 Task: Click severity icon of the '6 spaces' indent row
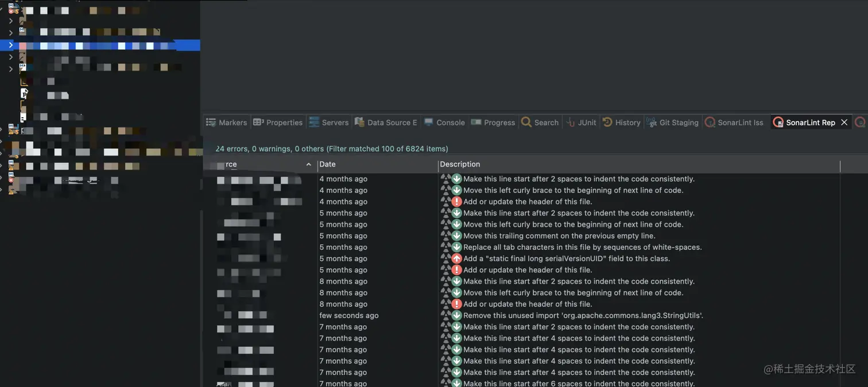coord(456,383)
